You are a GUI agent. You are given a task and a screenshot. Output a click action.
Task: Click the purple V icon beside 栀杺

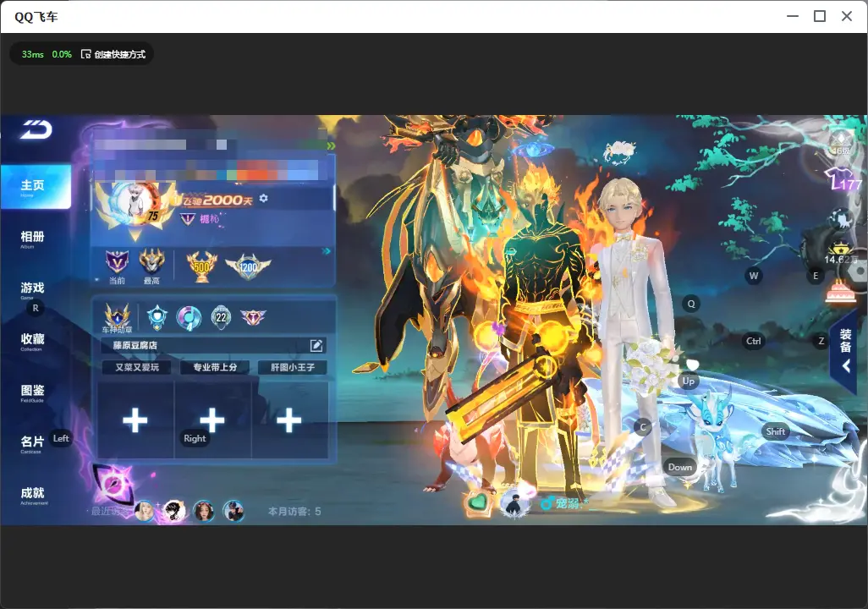tap(188, 219)
